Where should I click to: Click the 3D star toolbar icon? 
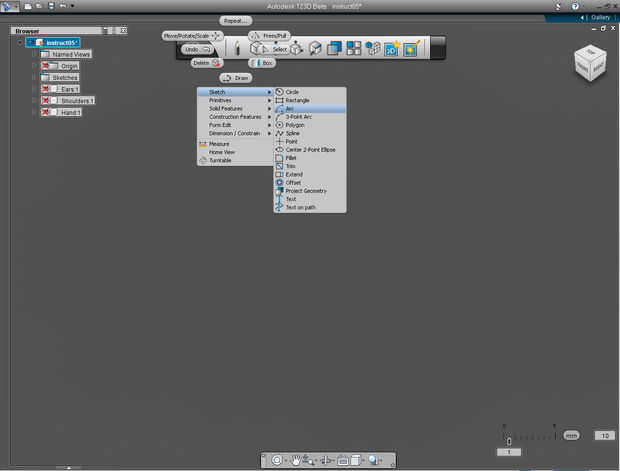pos(391,48)
